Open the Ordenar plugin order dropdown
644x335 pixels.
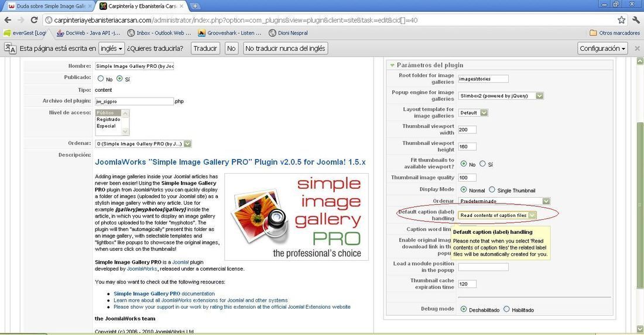[x=143, y=144]
